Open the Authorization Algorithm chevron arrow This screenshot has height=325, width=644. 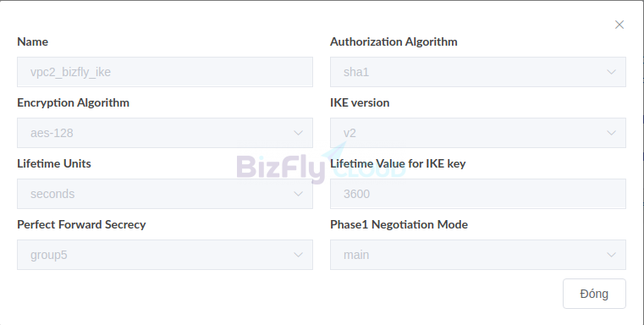[x=611, y=72]
